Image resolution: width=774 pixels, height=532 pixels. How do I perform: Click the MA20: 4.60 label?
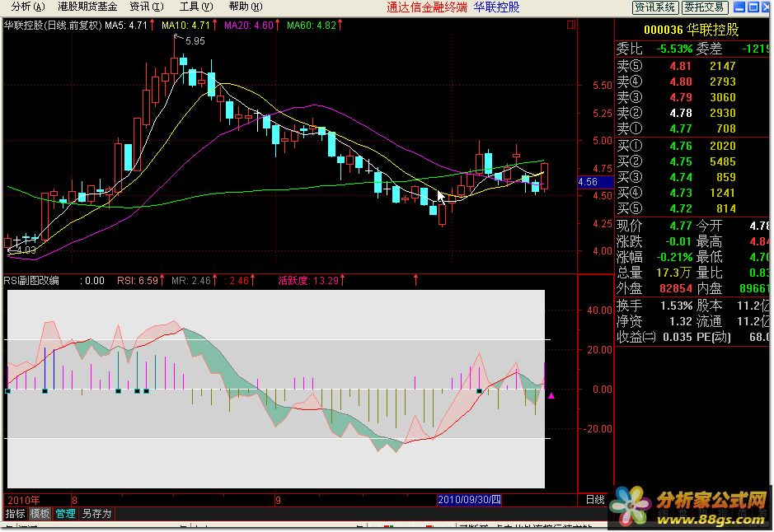[x=249, y=26]
